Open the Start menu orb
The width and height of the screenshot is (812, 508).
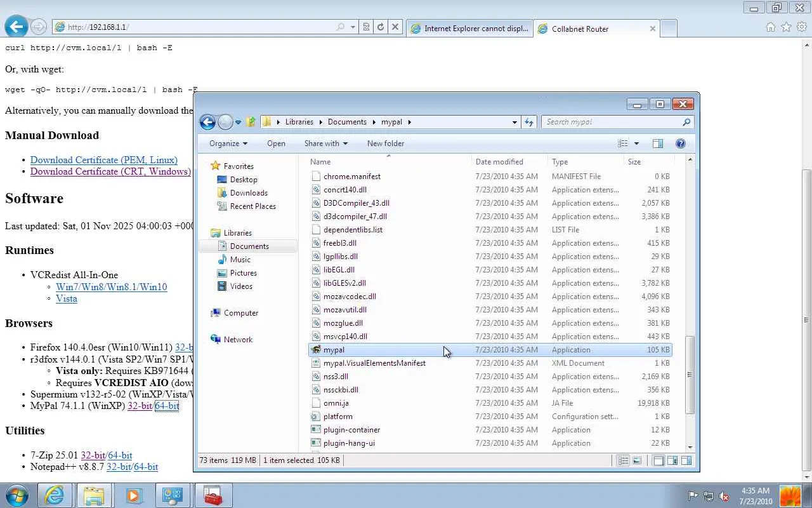point(16,495)
